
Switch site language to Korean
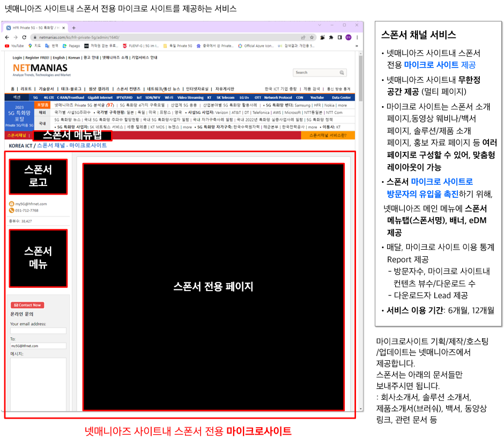[x=74, y=58]
